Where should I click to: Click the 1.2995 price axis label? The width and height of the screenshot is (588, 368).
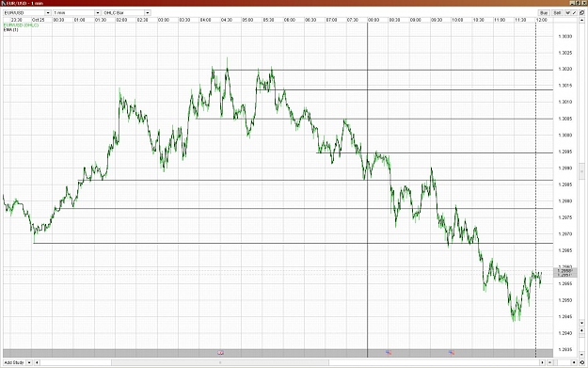pyautogui.click(x=565, y=152)
